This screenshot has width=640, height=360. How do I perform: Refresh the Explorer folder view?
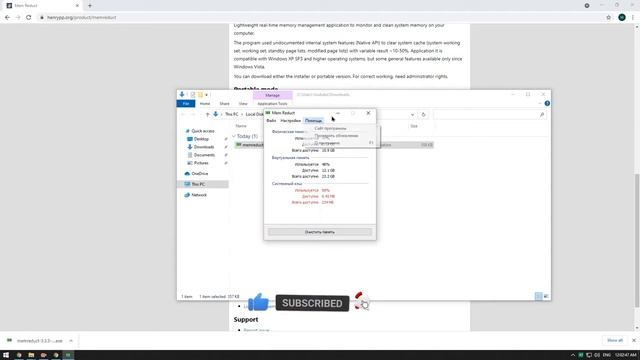point(423,115)
